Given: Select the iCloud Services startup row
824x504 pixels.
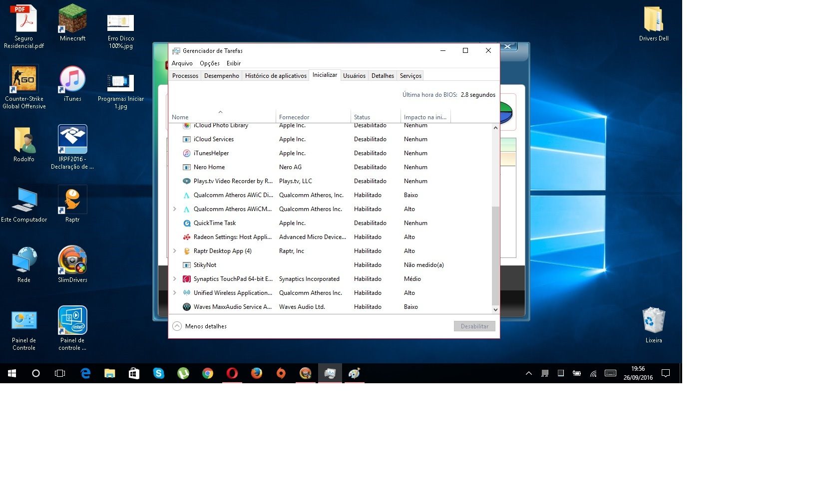Looking at the screenshot, I should 330,139.
